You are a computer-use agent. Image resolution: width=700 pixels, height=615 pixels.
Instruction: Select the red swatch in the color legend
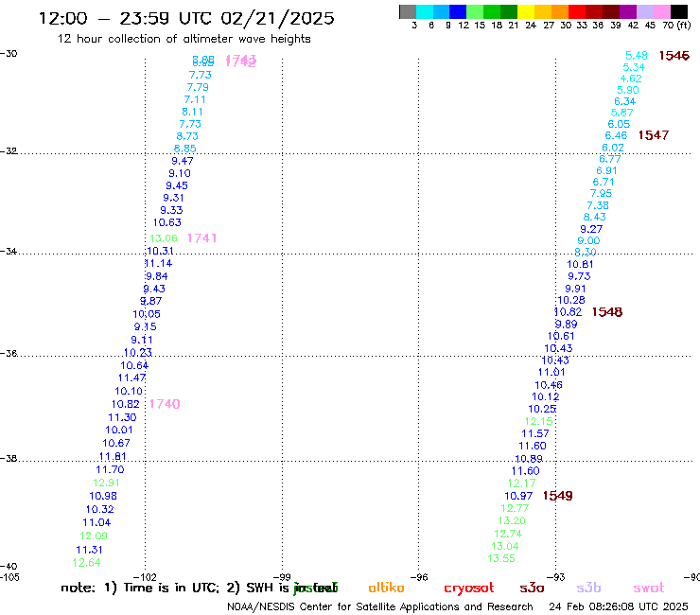point(577,11)
